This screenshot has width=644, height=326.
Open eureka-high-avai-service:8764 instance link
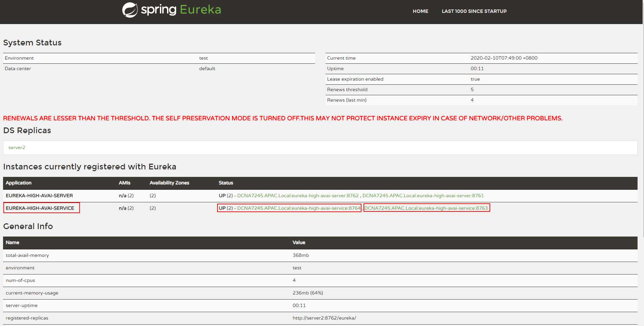click(x=299, y=208)
